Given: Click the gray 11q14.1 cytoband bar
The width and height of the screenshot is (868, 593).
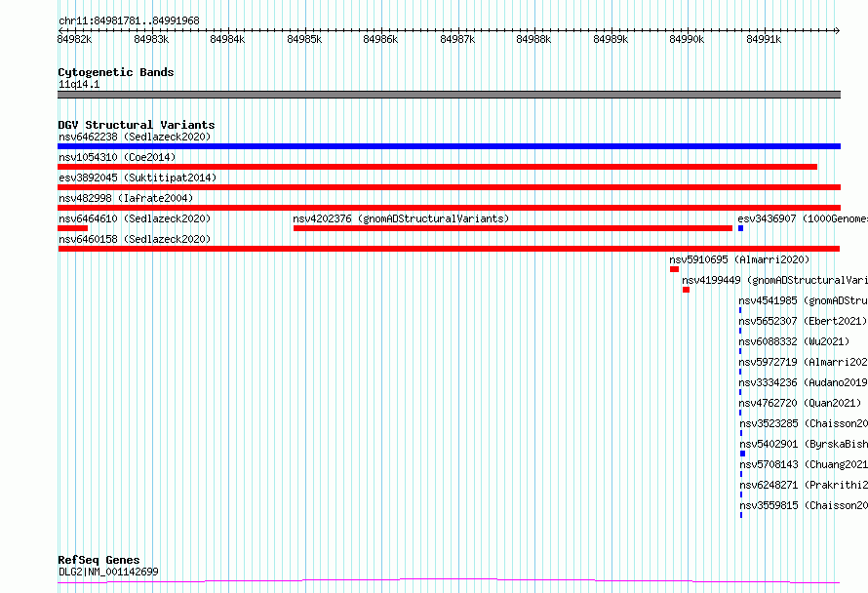Looking at the screenshot, I should coord(449,95).
